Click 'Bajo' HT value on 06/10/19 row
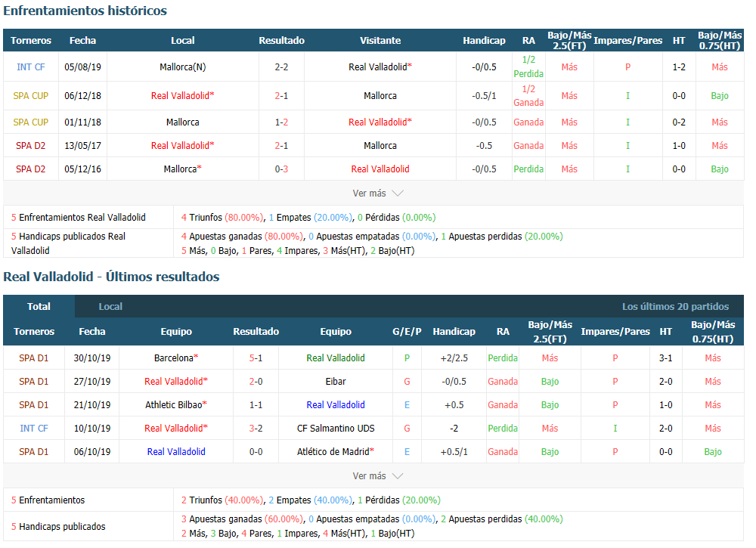The height and width of the screenshot is (548, 756). point(713,451)
